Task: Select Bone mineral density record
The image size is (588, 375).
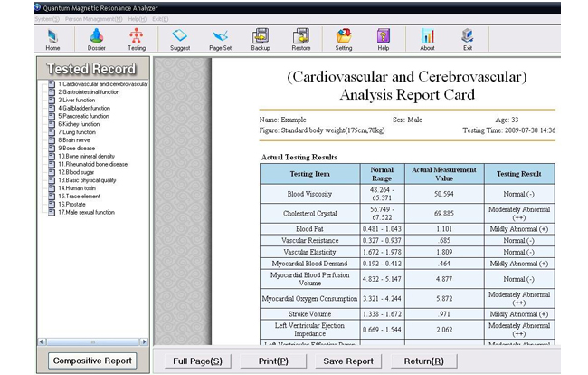Action: pyautogui.click(x=86, y=156)
